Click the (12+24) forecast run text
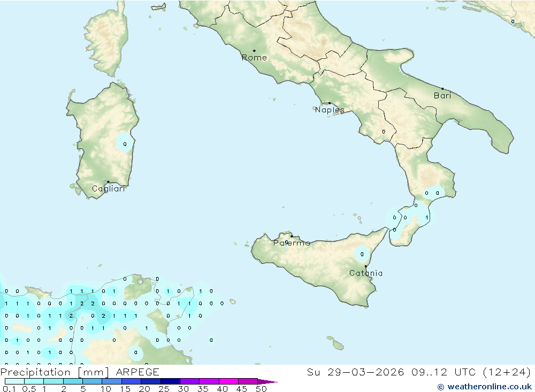 tap(507, 372)
